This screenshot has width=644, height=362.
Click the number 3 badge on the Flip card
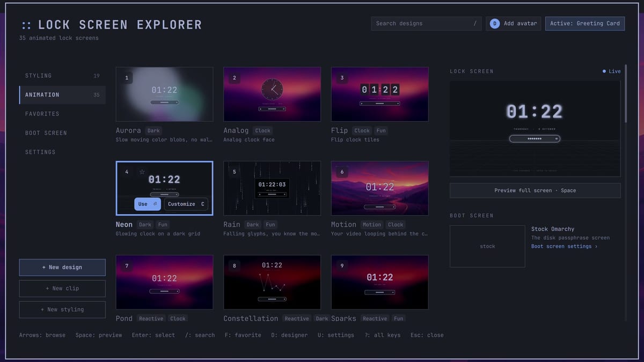coord(342,78)
